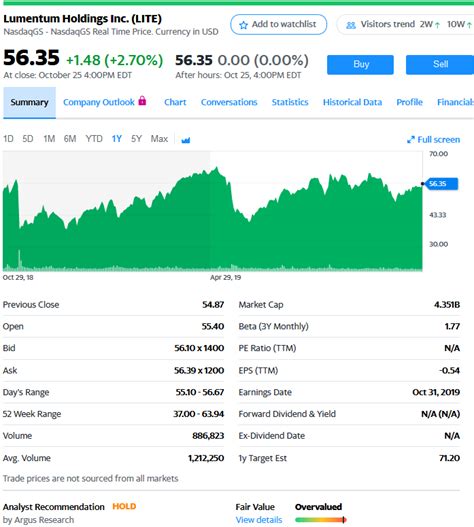Click the Ask value 56.39 x 1200

(199, 370)
